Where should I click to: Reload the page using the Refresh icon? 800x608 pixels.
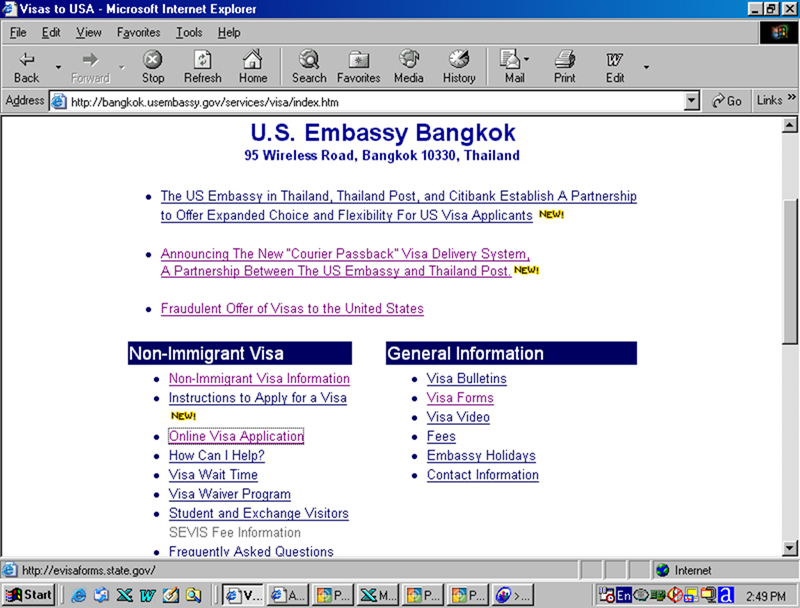[203, 66]
